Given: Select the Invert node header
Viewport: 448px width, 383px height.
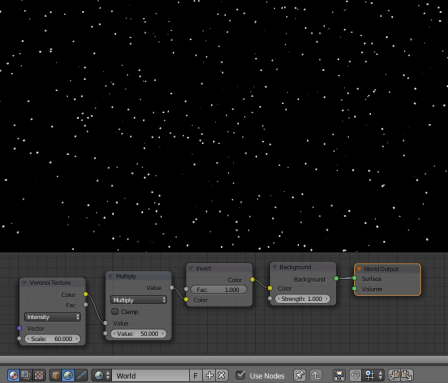Looking at the screenshot, I should (219, 268).
